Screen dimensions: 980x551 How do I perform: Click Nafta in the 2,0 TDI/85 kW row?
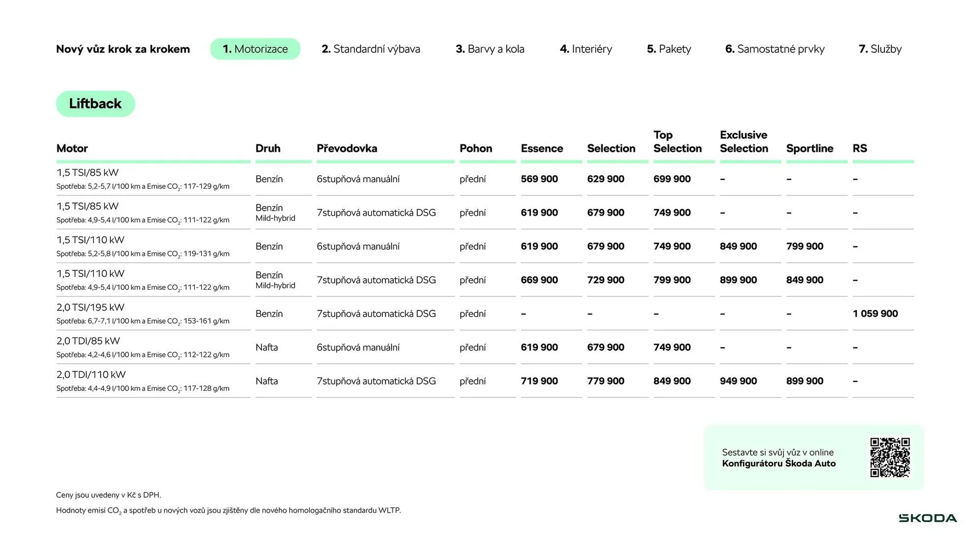[267, 347]
